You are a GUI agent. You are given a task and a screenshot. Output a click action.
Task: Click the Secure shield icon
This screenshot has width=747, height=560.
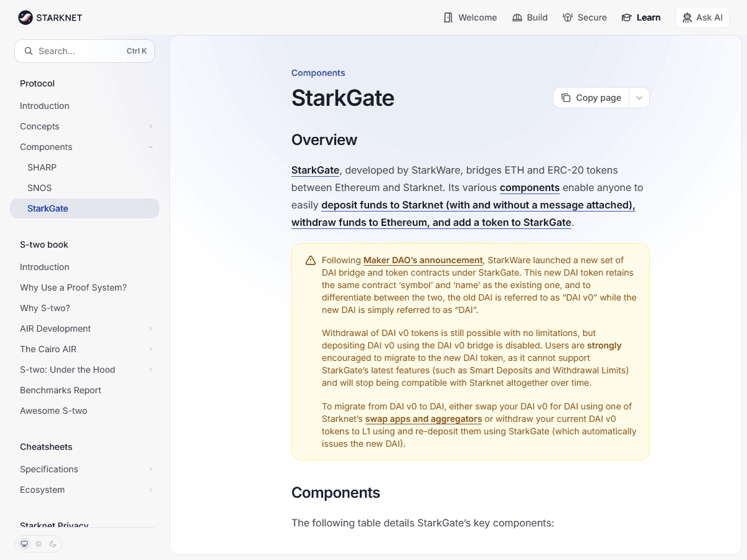[x=567, y=17]
